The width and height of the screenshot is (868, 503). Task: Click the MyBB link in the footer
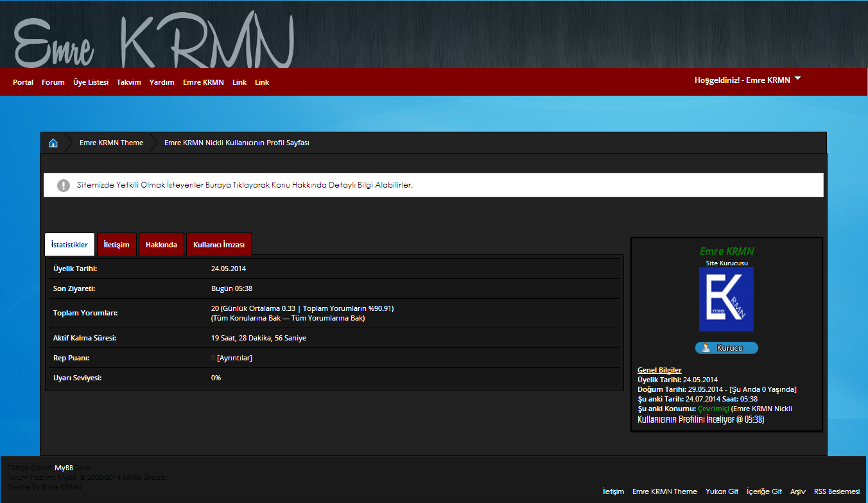pos(64,468)
